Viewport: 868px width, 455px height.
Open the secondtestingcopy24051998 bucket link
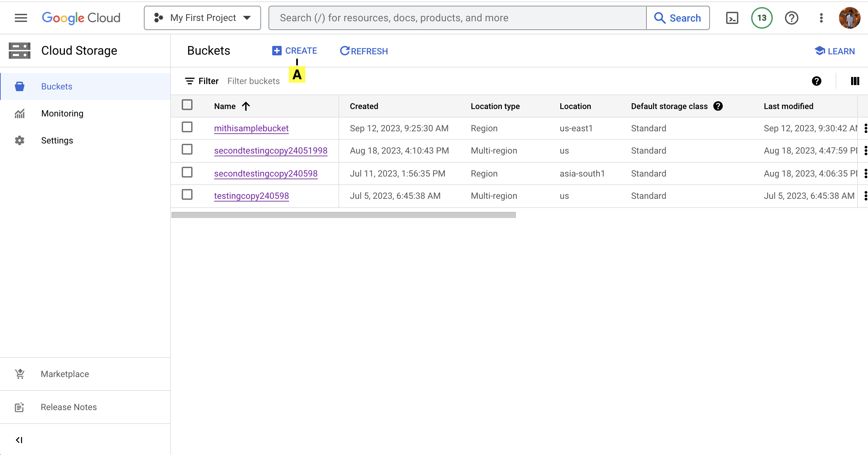(x=271, y=151)
